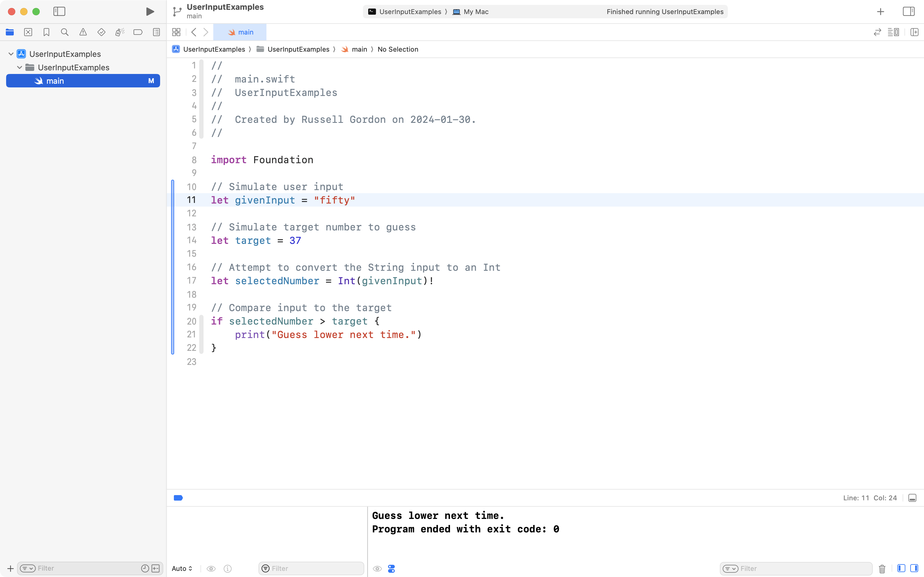Screen dimensions: 924x577
Task: Toggle variables view eye icon in debug bar
Action: click(x=211, y=568)
